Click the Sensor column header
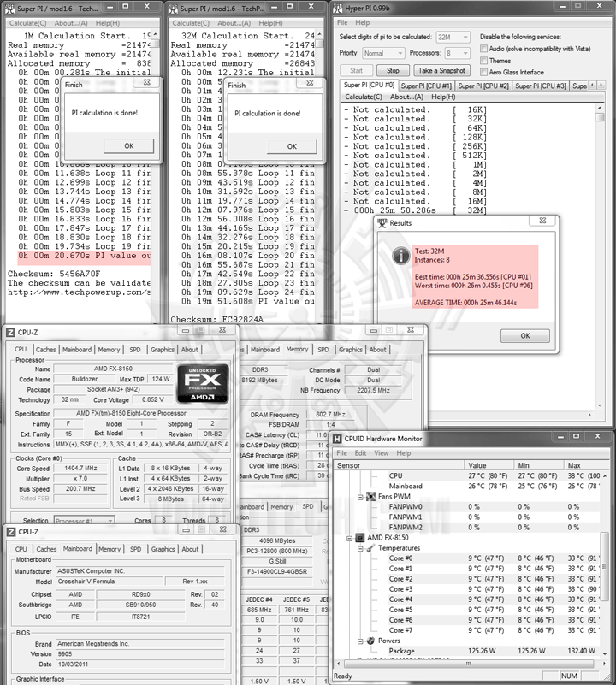Screen dimensions: 616x685 click(x=400, y=465)
